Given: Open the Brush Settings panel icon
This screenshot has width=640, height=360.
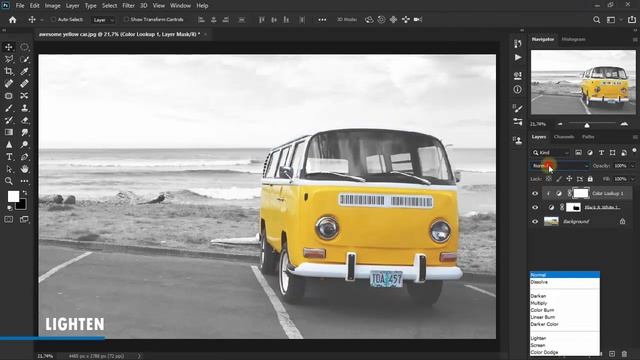Looking at the screenshot, I should click(x=518, y=109).
